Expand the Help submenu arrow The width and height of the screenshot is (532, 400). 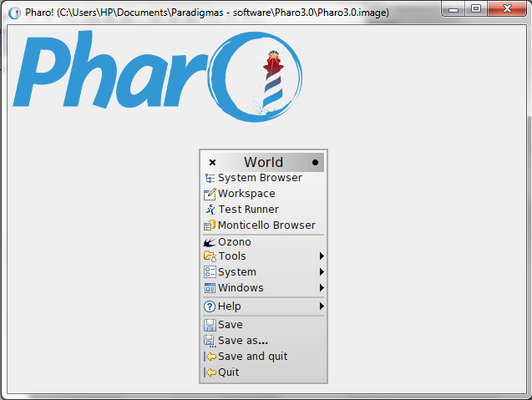[322, 306]
